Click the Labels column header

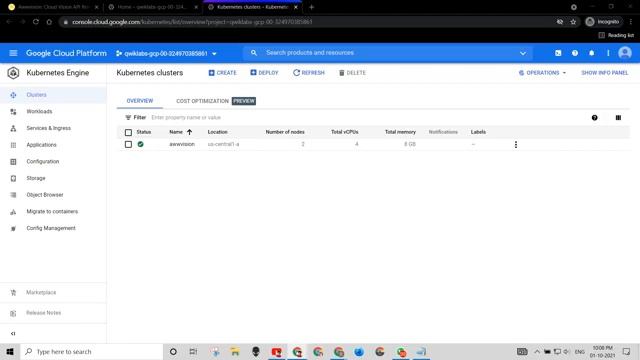[478, 132]
